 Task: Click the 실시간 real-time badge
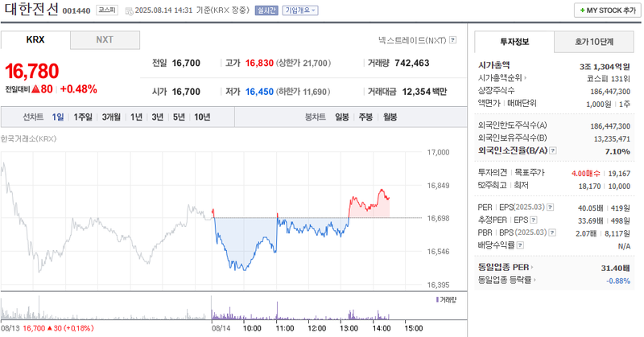tap(266, 10)
